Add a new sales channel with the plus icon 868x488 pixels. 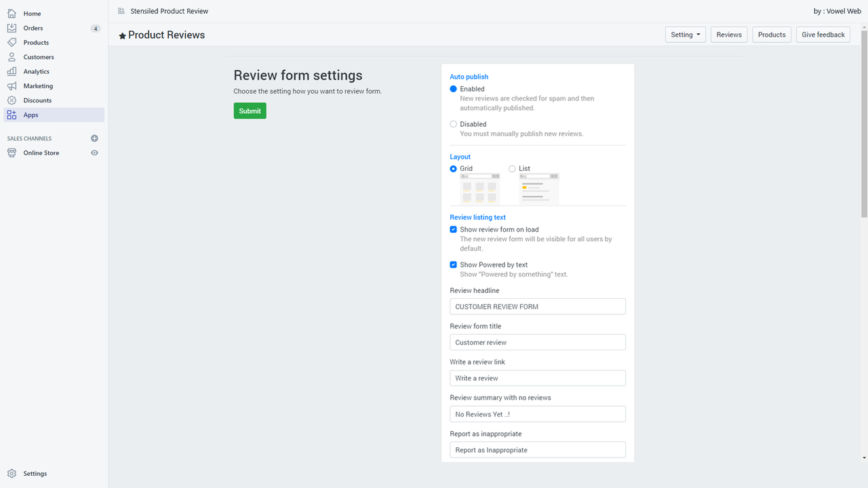pos(95,138)
